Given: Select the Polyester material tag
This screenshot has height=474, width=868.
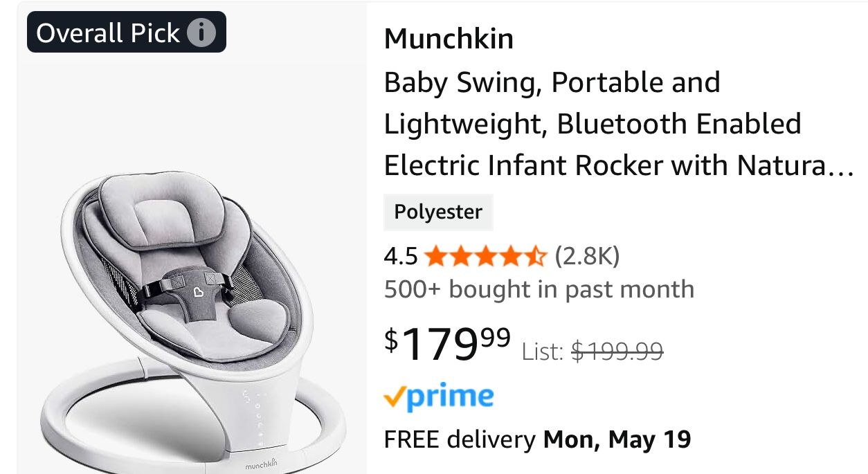Looking at the screenshot, I should [x=438, y=212].
